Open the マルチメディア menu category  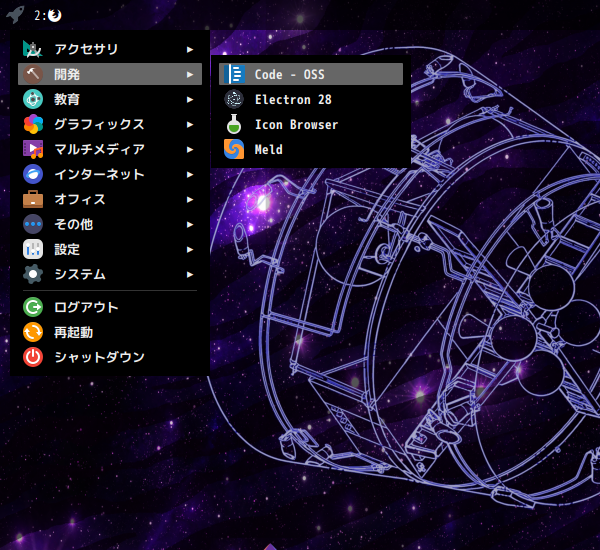110,149
